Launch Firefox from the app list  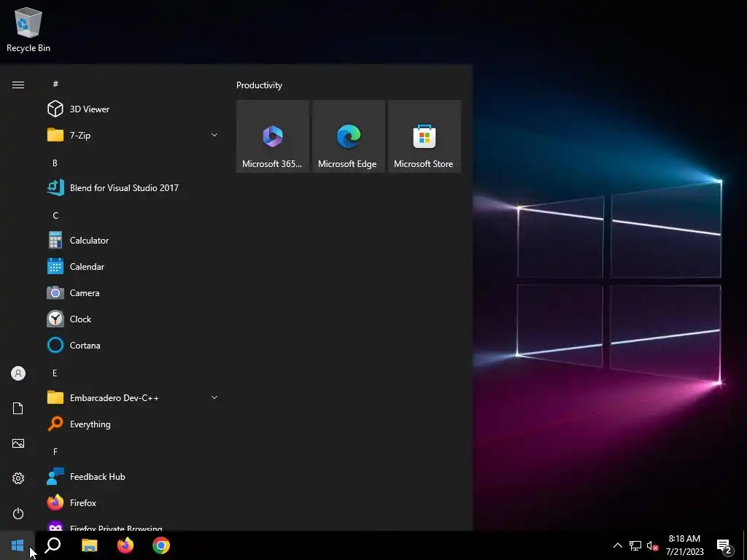(133, 503)
